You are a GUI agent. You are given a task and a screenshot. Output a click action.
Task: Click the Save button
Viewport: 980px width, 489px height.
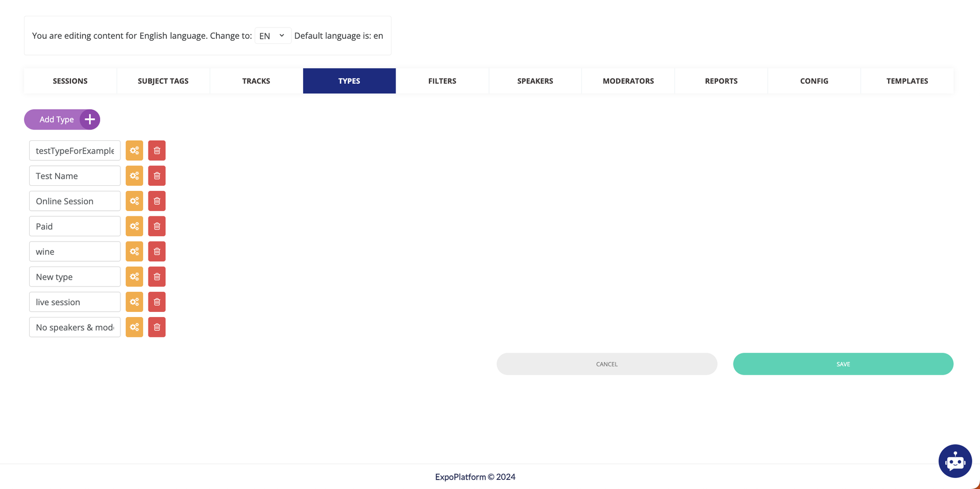pyautogui.click(x=843, y=364)
